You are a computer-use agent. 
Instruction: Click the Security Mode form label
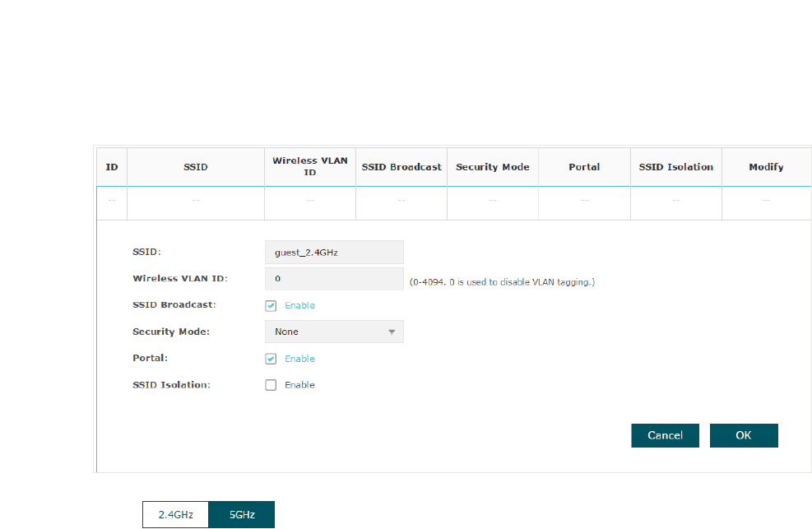pos(171,332)
